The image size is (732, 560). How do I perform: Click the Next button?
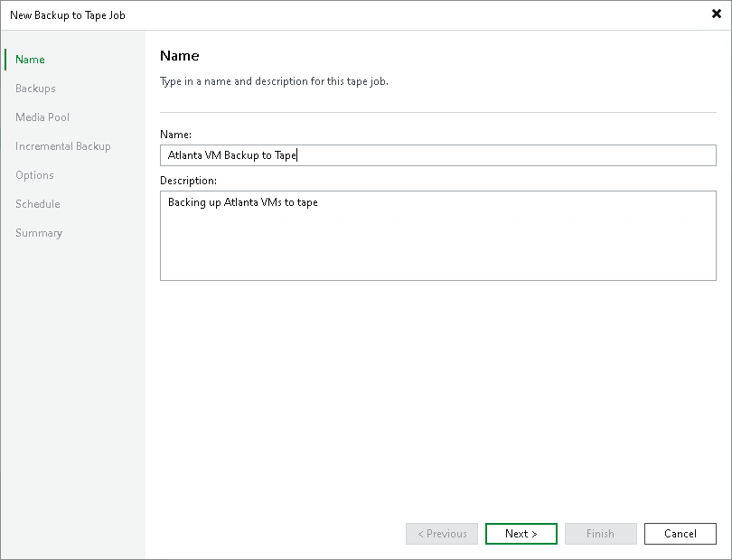(521, 534)
